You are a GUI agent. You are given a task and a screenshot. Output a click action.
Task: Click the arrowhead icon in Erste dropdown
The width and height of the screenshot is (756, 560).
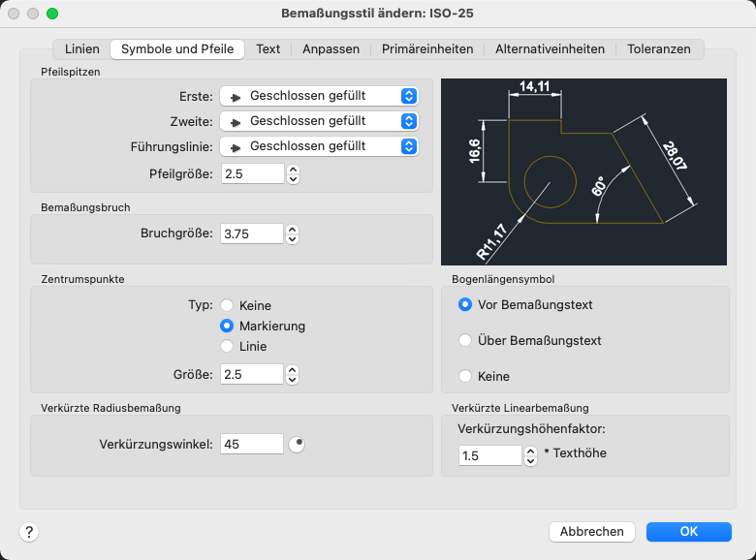click(x=235, y=97)
